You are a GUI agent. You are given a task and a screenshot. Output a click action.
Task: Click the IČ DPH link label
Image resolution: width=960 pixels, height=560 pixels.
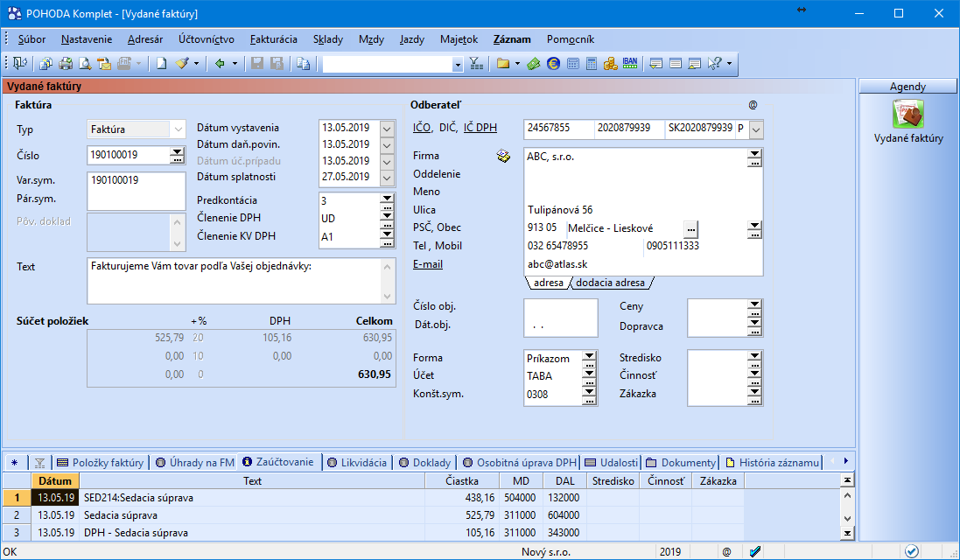click(480, 128)
